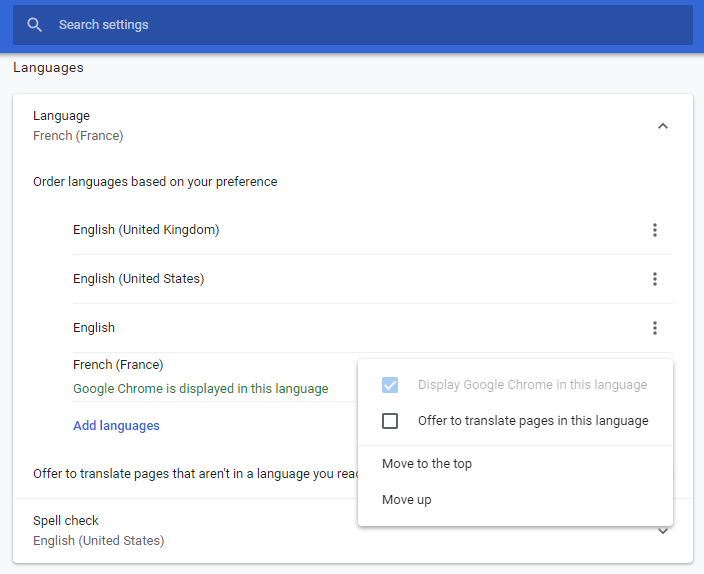Screen dimensions: 704x574
Task: Click 'Order languages based on your preference' text
Action: 155,182
